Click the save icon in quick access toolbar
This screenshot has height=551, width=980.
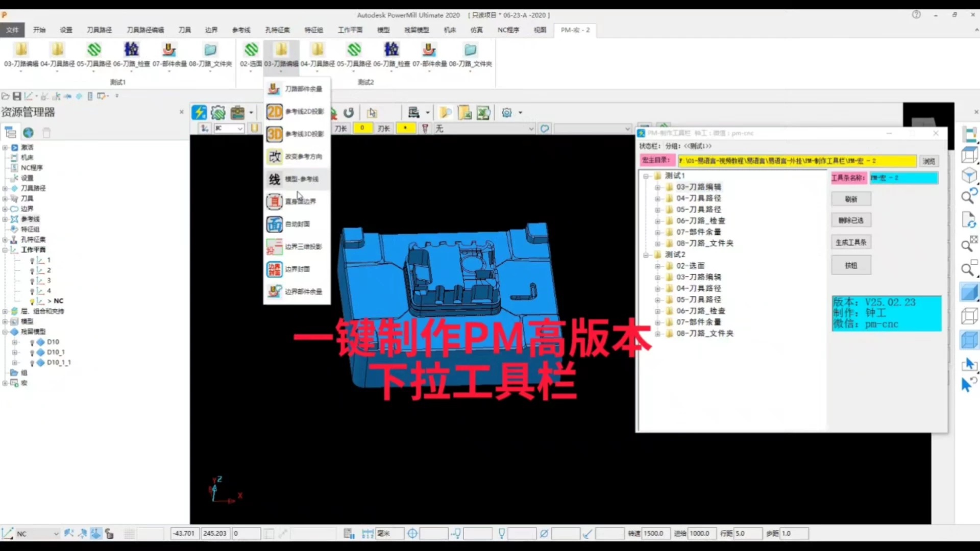coord(17,96)
